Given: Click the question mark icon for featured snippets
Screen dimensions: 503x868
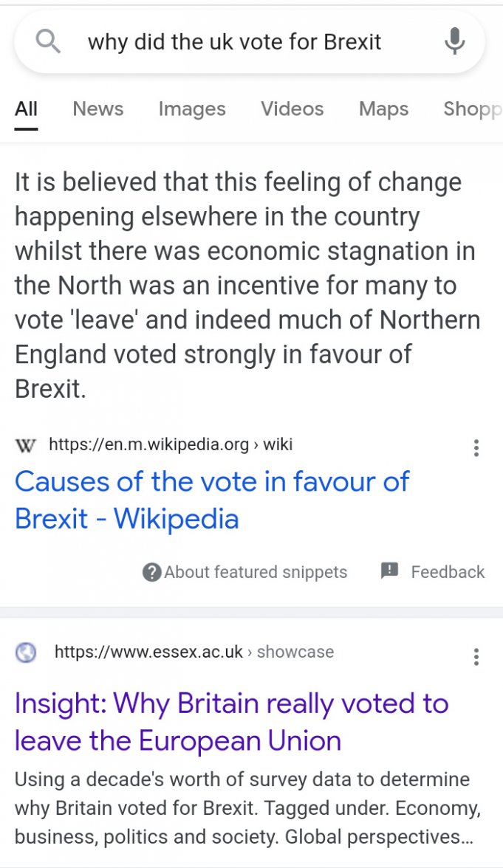Looking at the screenshot, I should (x=151, y=572).
